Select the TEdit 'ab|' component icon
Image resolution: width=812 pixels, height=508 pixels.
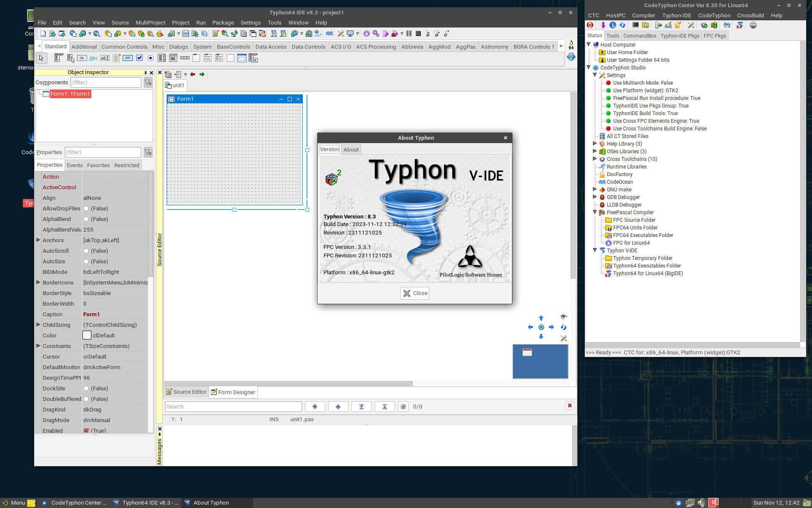[105, 58]
